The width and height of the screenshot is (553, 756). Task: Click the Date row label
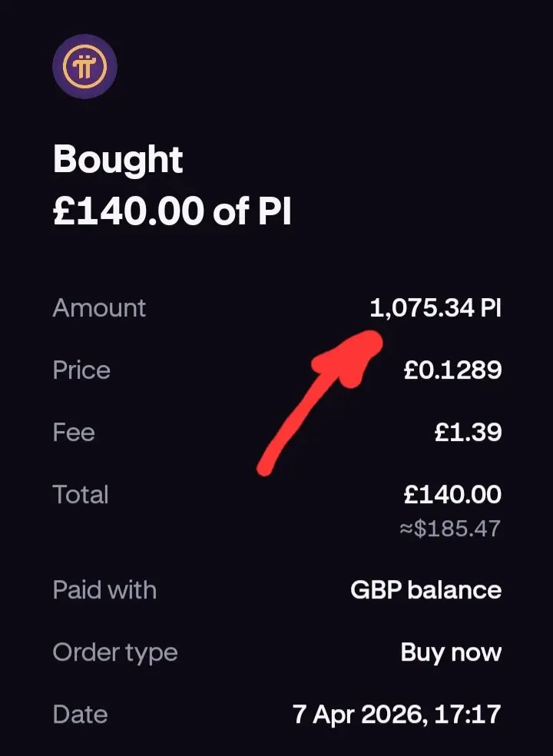[x=80, y=715]
